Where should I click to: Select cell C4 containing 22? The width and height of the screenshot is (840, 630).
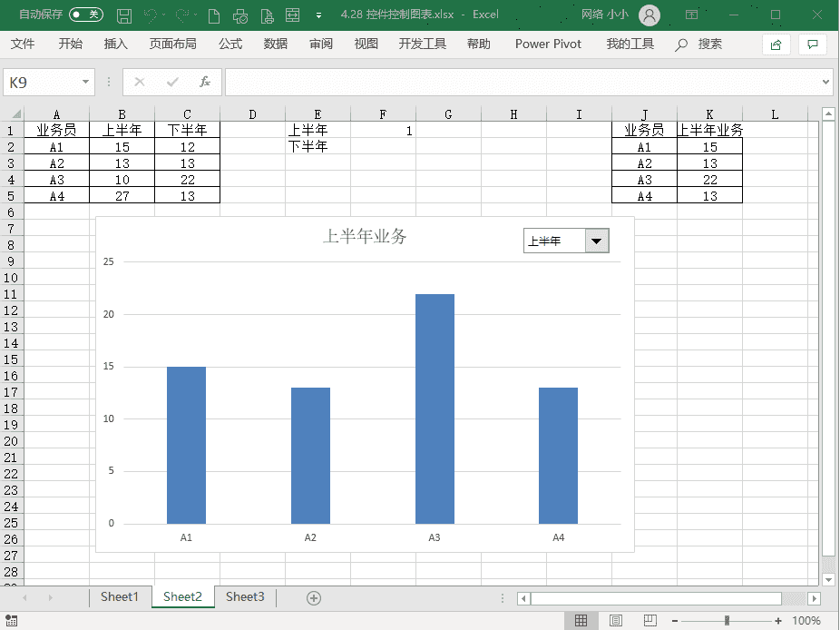[x=188, y=180]
